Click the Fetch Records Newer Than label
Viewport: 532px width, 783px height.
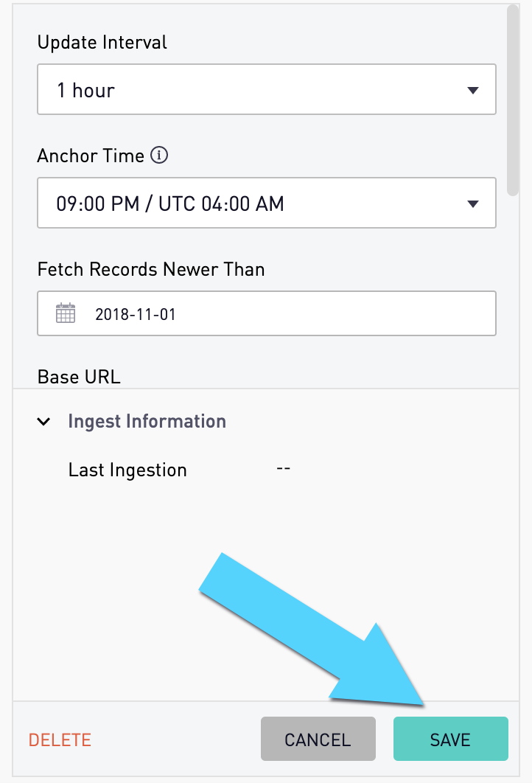click(151, 269)
